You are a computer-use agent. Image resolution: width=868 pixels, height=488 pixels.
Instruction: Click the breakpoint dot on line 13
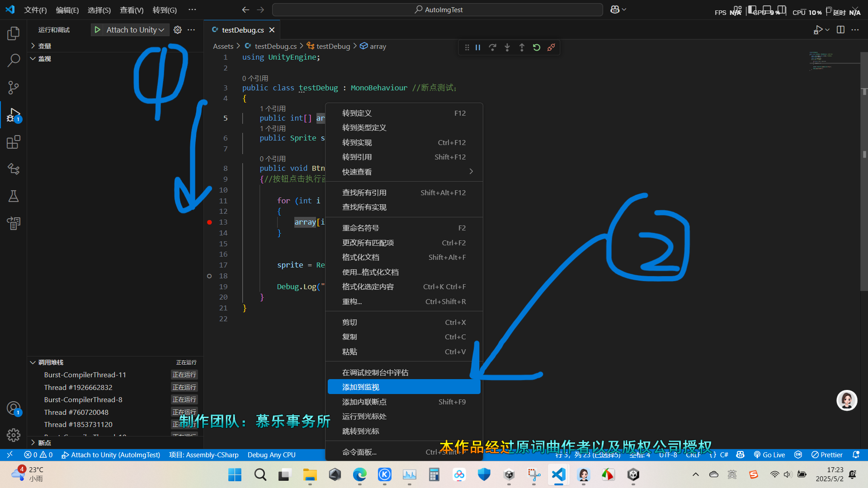209,222
